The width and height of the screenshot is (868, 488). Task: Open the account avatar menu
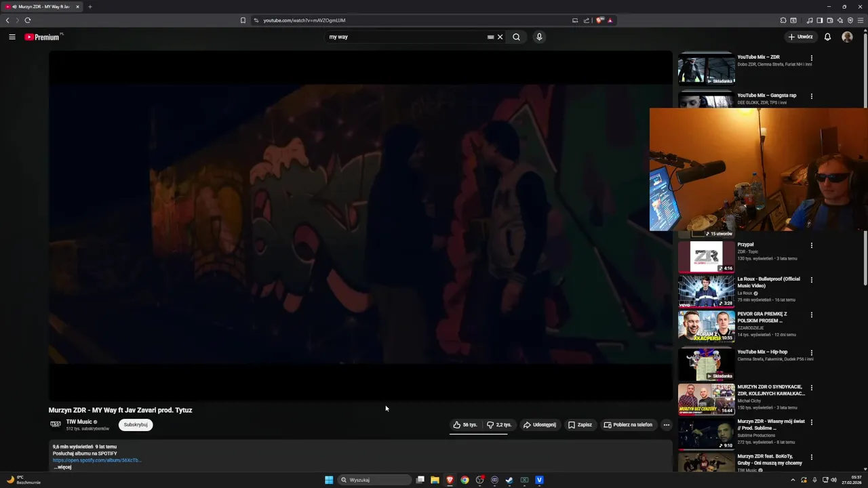[847, 37]
